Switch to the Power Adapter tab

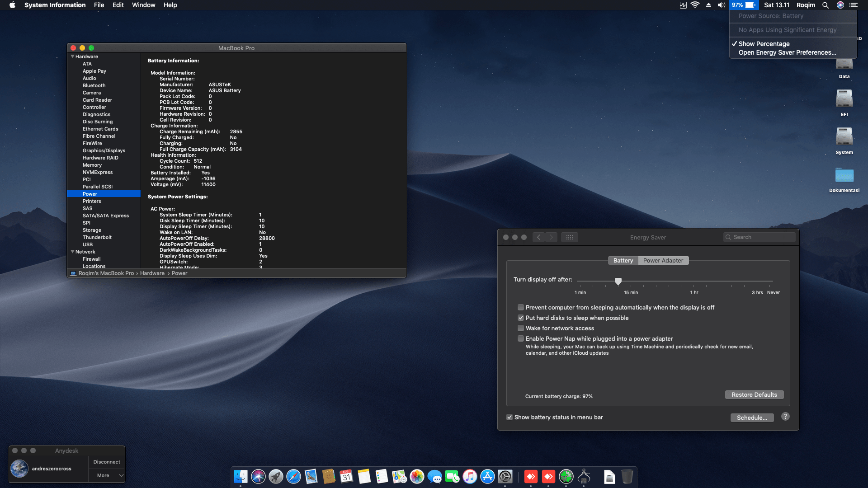click(663, 260)
